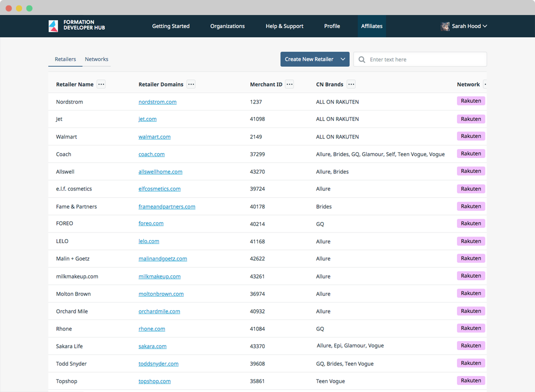535x392 pixels.
Task: Open the elfcosmetics.com link
Action: click(x=159, y=188)
